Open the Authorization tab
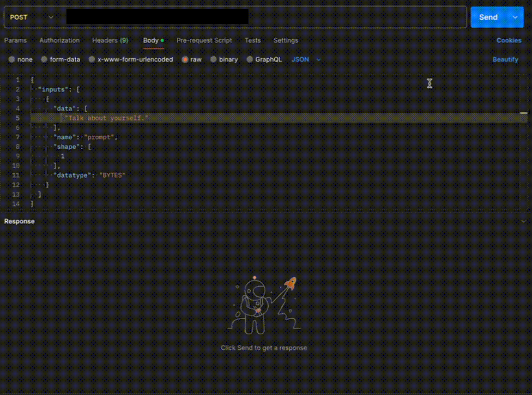 [x=59, y=40]
